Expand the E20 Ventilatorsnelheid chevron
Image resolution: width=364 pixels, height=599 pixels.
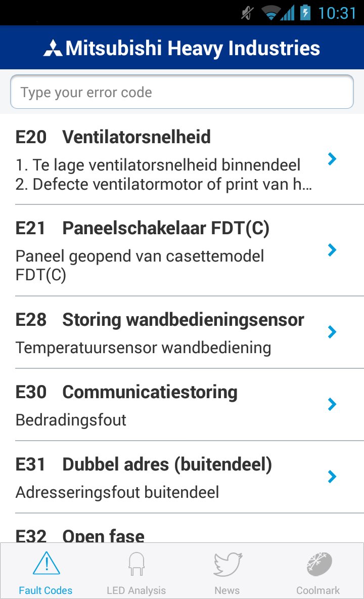point(332,159)
